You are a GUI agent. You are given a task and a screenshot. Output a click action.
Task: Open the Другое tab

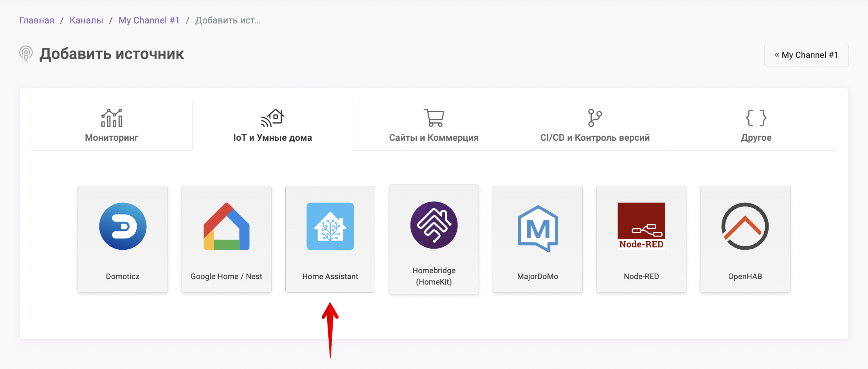click(x=756, y=125)
